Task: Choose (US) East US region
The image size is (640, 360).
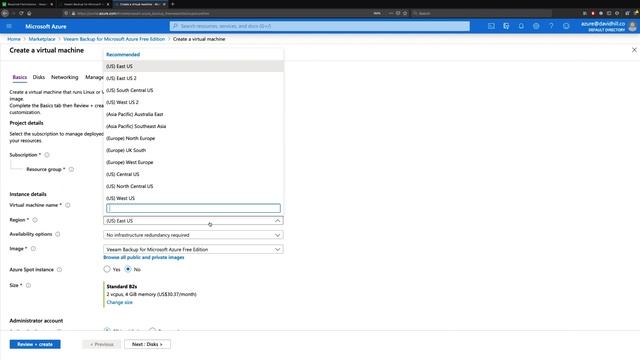Action: click(193, 66)
